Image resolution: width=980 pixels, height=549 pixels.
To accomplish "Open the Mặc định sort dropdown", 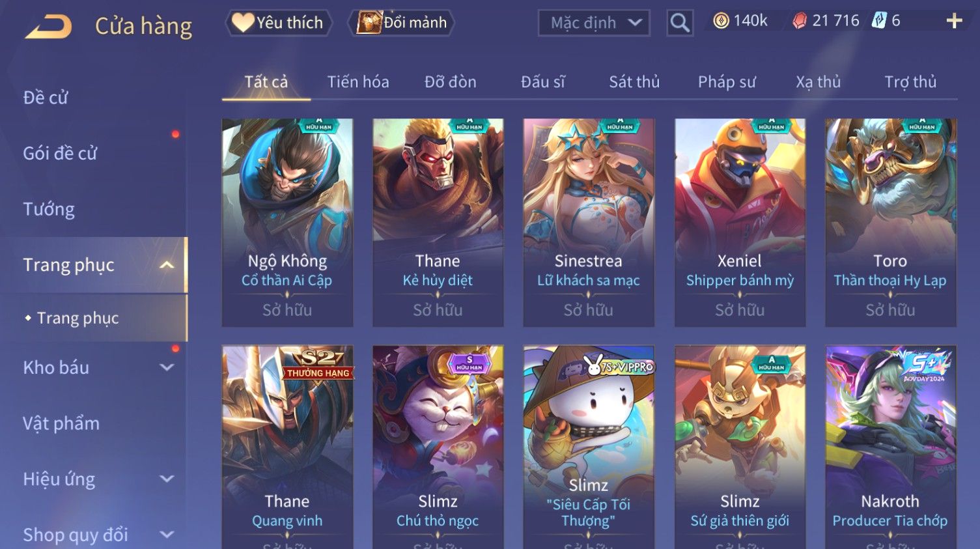I will (x=594, y=23).
